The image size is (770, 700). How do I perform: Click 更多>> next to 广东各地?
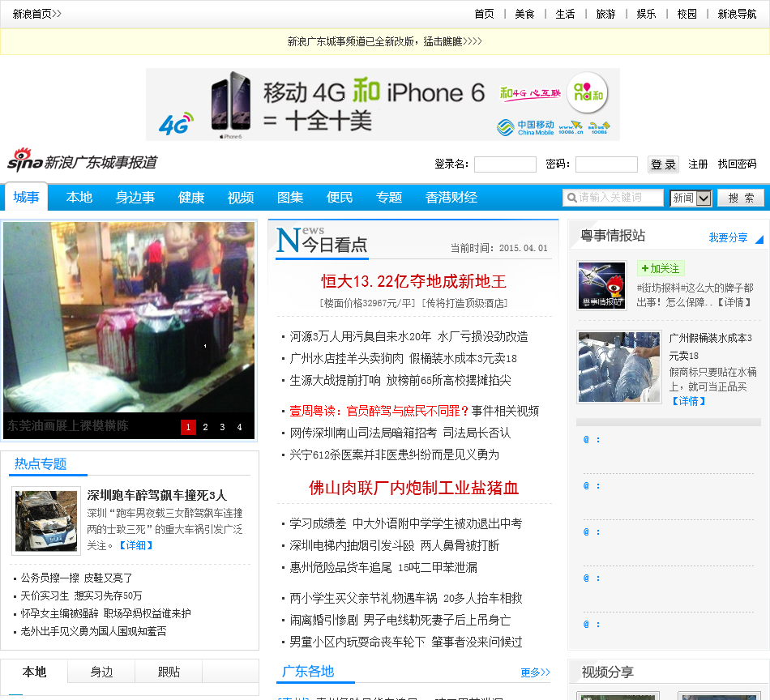pos(535,672)
